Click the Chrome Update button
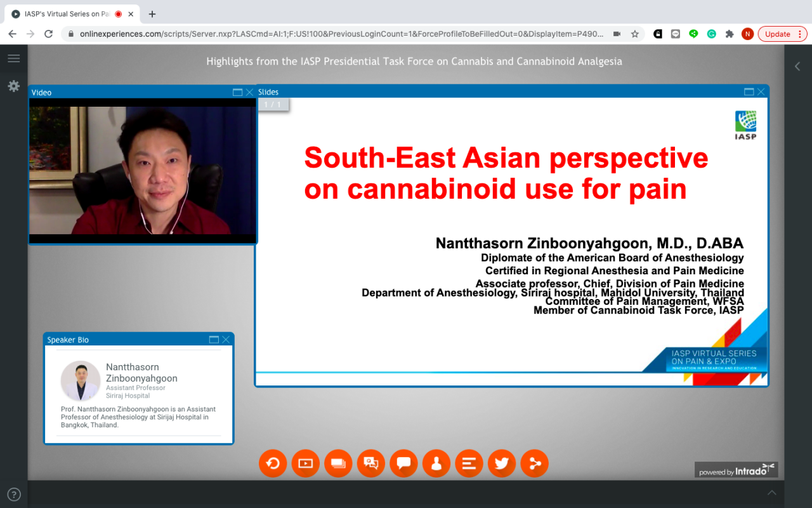The height and width of the screenshot is (508, 812). [777, 34]
